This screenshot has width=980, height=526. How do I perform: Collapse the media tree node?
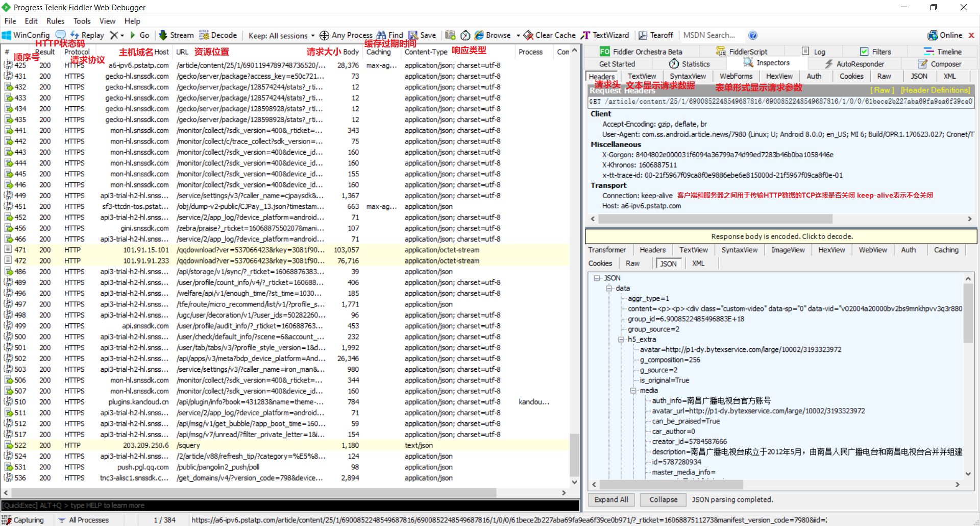pyautogui.click(x=633, y=391)
